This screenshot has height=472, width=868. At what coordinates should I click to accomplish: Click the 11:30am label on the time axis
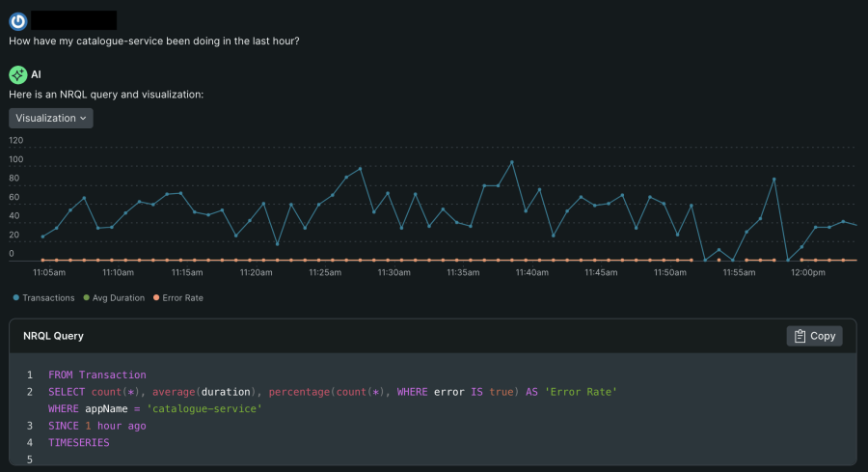pos(393,273)
